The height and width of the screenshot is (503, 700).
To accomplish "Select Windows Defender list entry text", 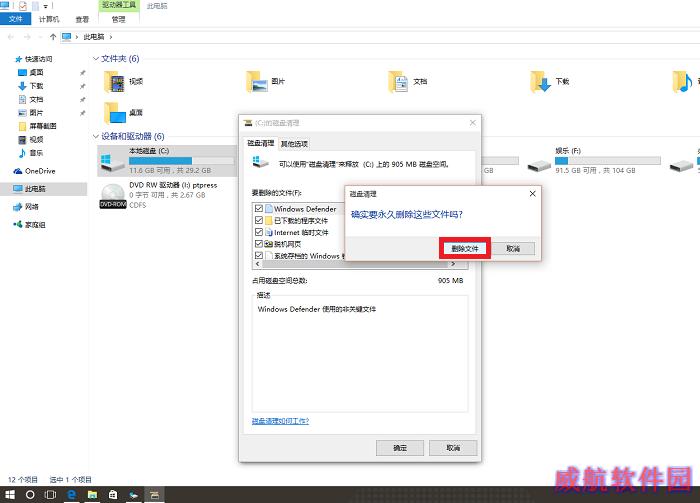I will 305,209.
